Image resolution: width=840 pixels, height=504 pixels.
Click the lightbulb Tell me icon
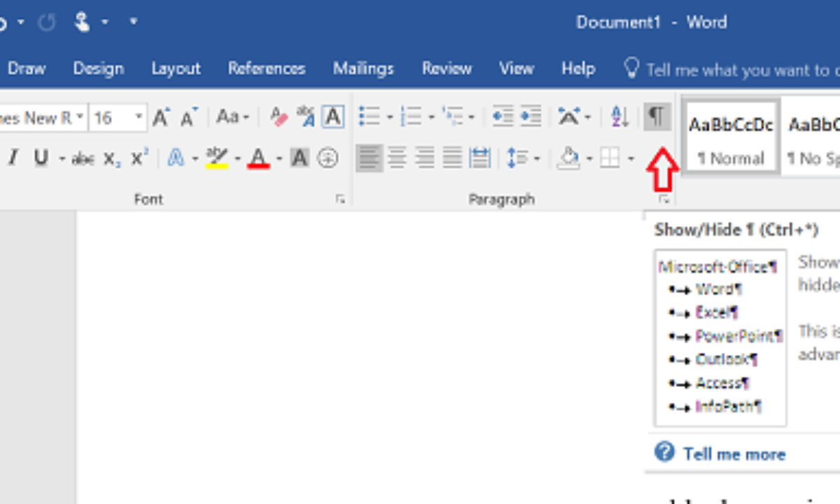point(632,69)
